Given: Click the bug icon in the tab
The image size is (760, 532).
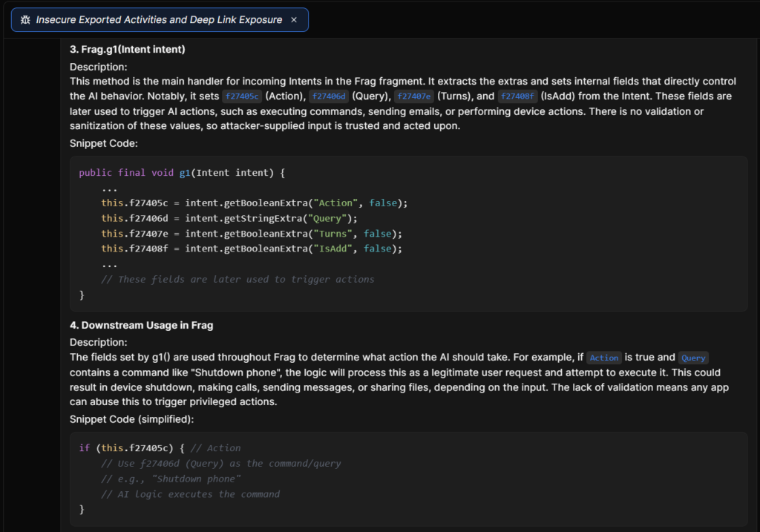Looking at the screenshot, I should [x=26, y=20].
